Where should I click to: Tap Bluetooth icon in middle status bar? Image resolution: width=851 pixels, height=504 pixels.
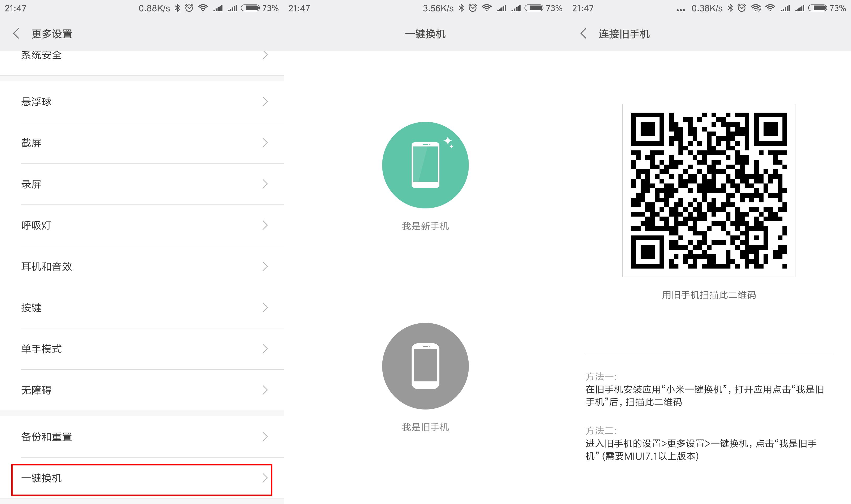coord(461,8)
